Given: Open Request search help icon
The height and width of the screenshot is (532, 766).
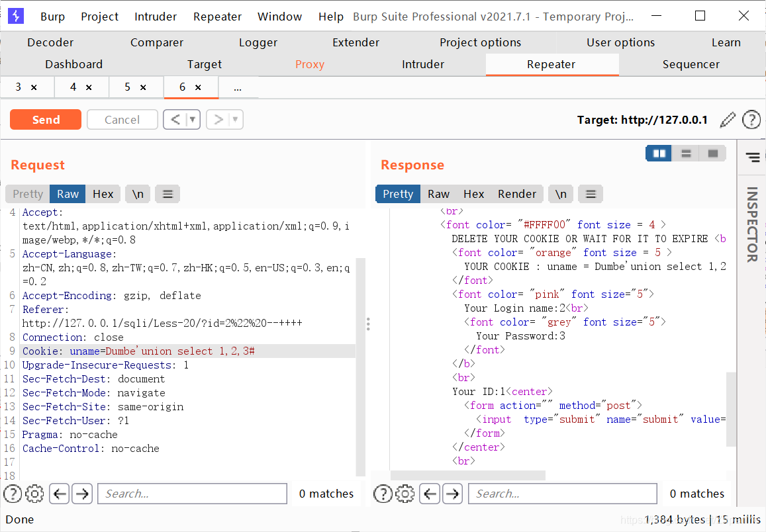Looking at the screenshot, I should pyautogui.click(x=12, y=494).
